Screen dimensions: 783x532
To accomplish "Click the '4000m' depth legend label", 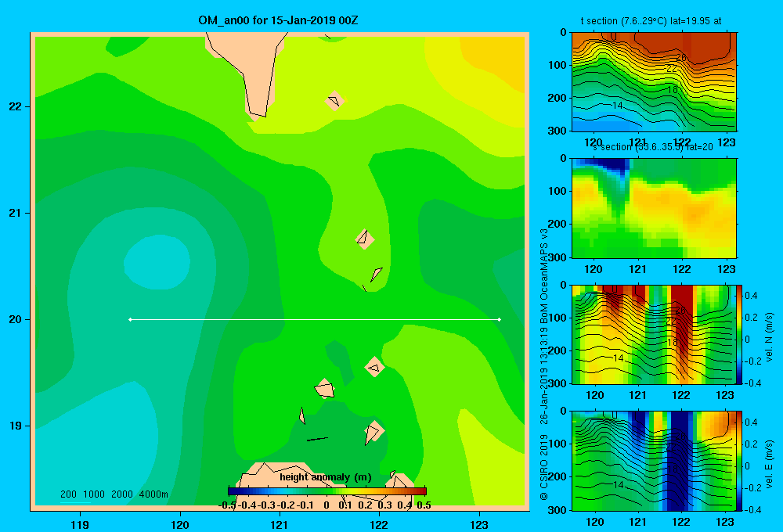I will click(153, 494).
